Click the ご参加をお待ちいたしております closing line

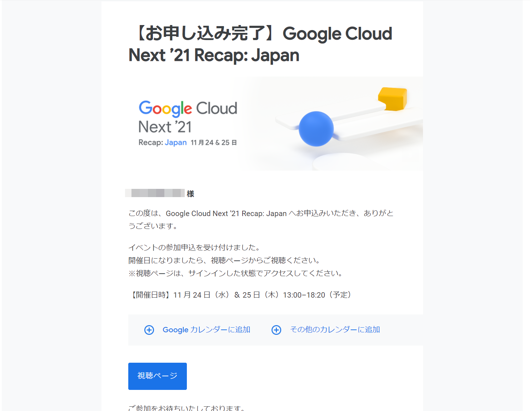[187, 408]
